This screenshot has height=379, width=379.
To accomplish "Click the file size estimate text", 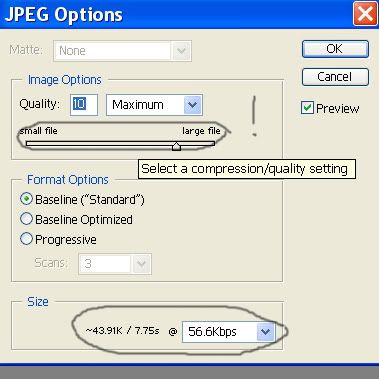I will pos(122,331).
